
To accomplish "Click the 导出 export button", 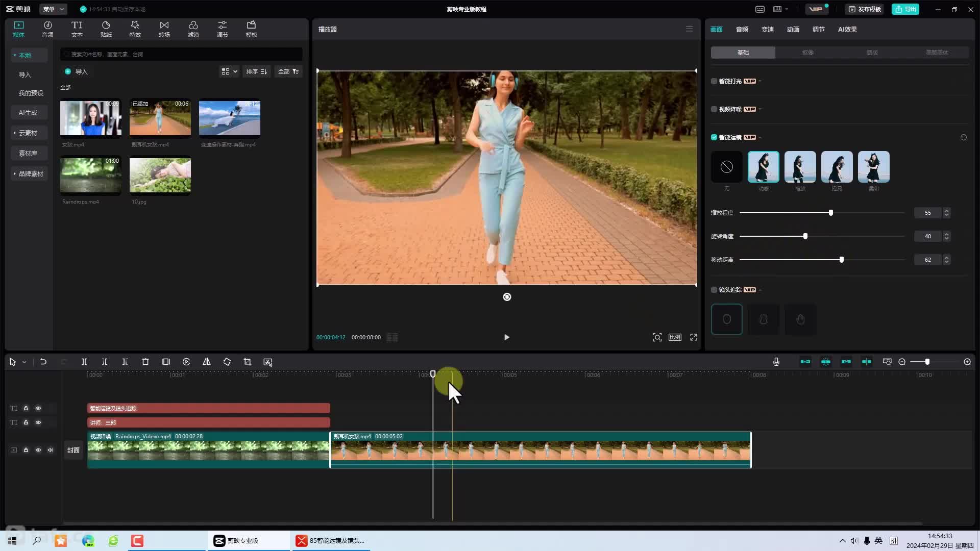I will click(905, 9).
